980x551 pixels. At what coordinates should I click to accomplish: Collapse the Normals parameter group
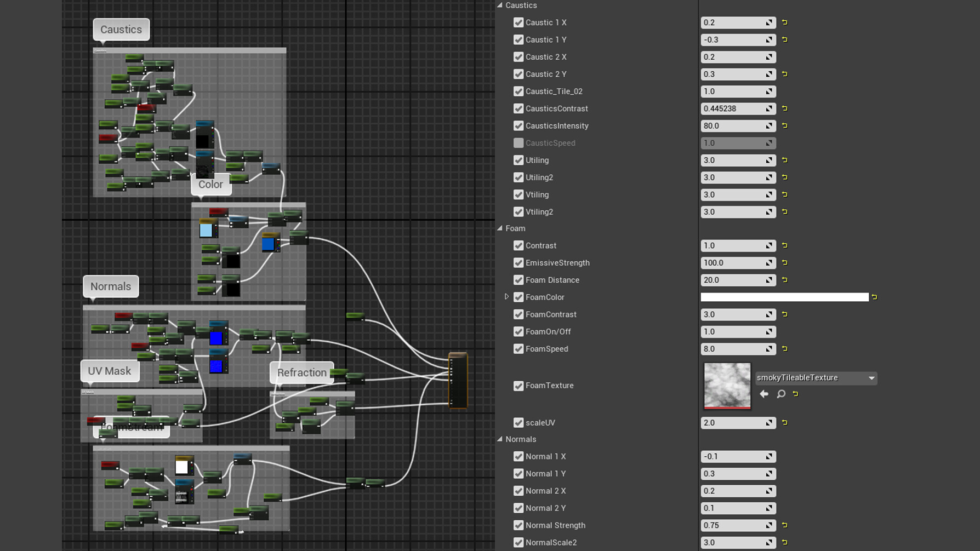click(500, 439)
